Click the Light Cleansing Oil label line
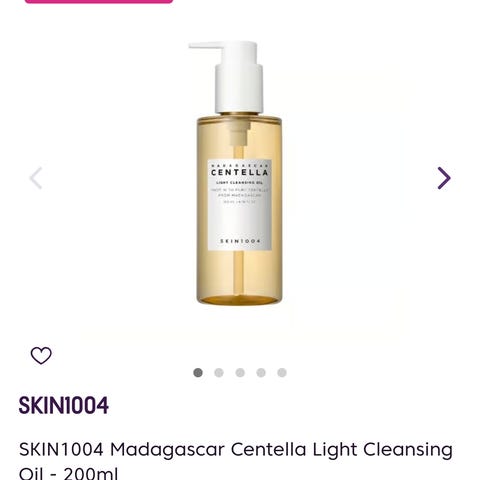Screen dimensions: 480x480 click(240, 183)
